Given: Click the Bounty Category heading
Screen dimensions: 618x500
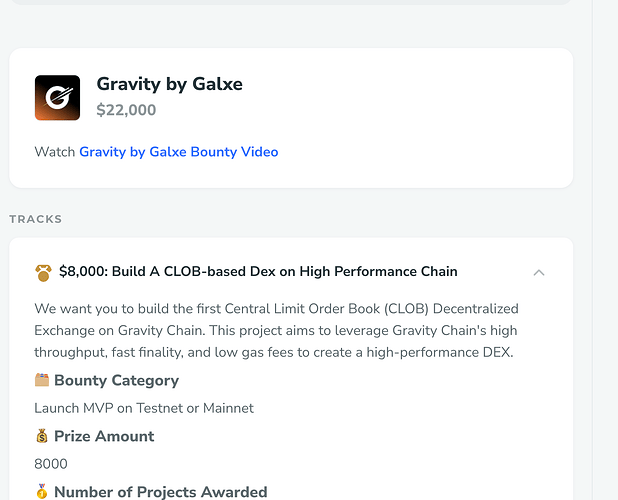Looking at the screenshot, I should click(116, 380).
